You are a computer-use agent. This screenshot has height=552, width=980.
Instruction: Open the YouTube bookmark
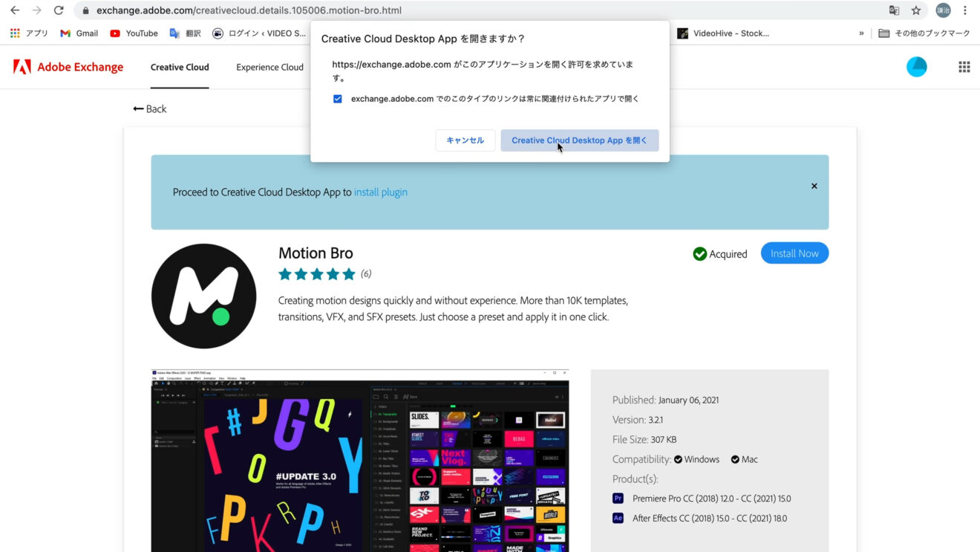(x=134, y=33)
